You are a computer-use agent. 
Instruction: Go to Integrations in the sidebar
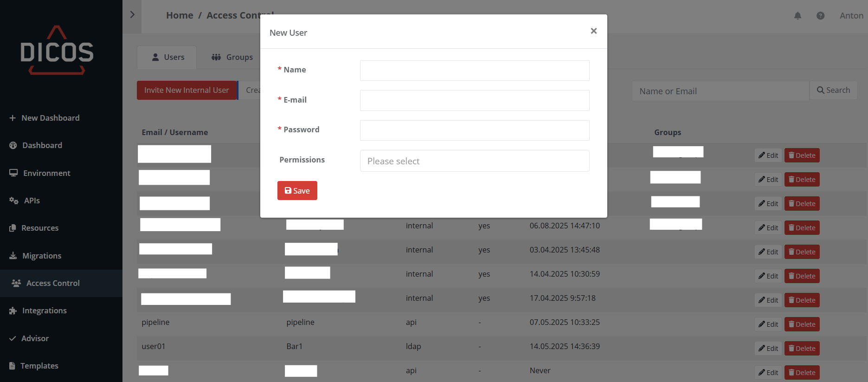pos(44,311)
